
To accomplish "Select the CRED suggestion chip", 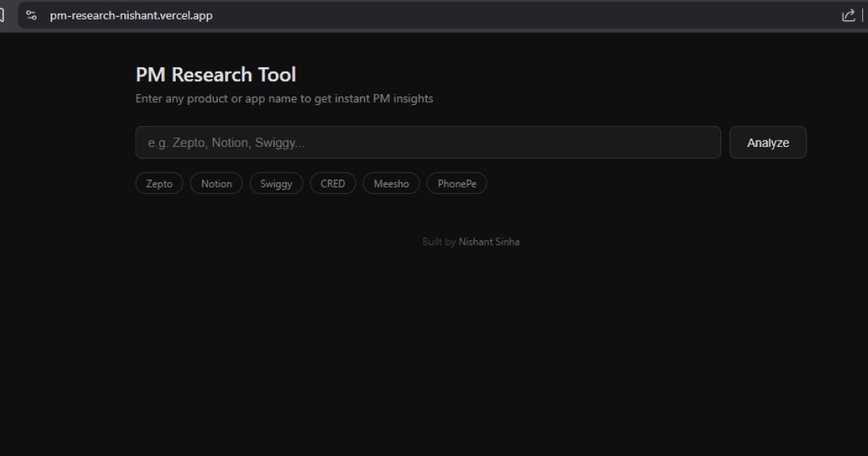I will (333, 184).
